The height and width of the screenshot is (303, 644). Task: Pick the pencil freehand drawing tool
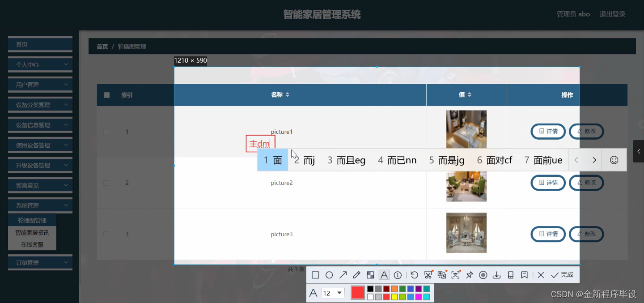356,275
